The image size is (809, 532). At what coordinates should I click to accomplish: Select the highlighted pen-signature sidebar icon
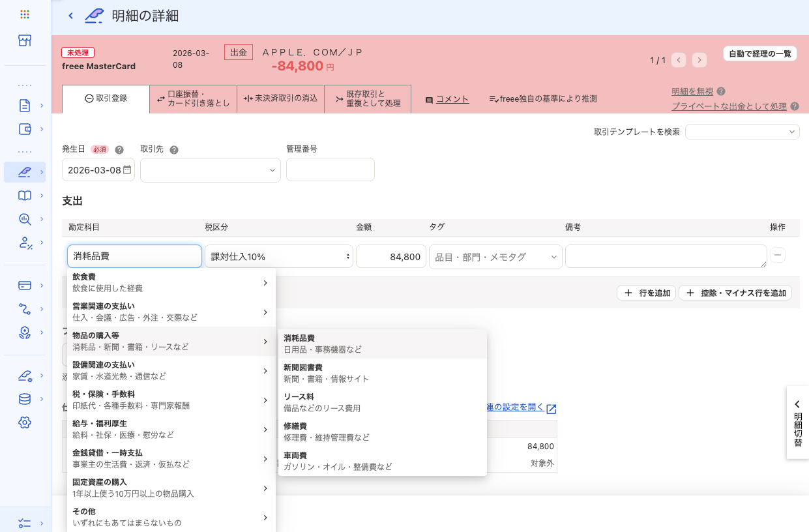pyautogui.click(x=25, y=172)
